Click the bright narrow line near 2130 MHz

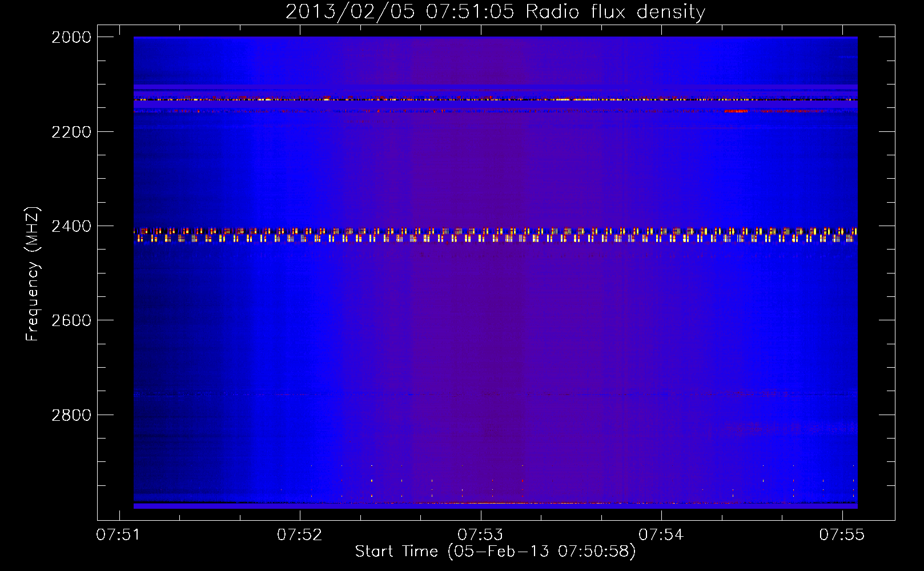pos(495,99)
